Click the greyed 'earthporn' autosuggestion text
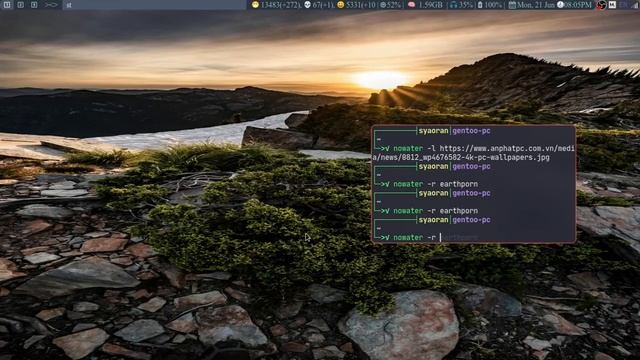Viewport: 640px width, 360px height. (x=461, y=237)
